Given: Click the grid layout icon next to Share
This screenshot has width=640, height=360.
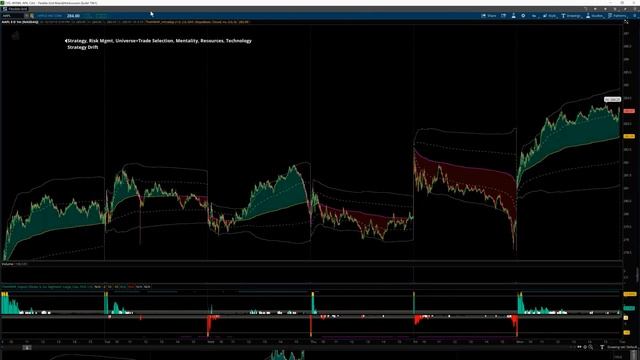Looking at the screenshot, I should coord(504,16).
